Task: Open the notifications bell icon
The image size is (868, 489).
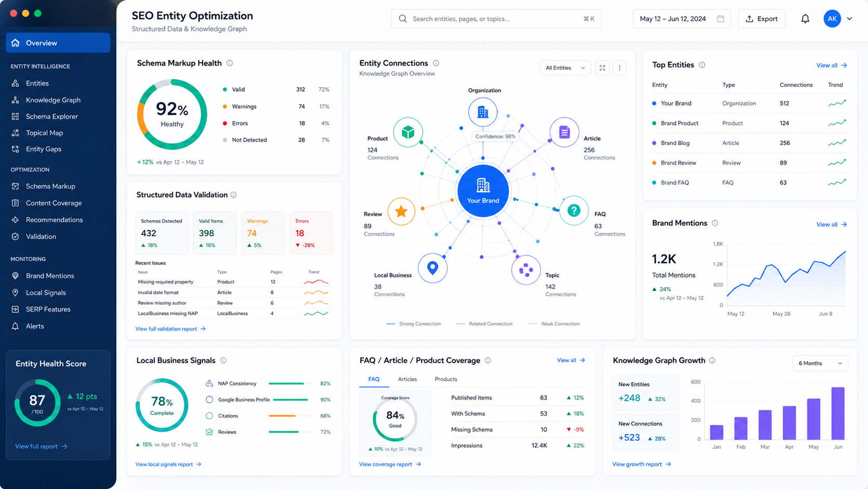Action: tap(805, 19)
